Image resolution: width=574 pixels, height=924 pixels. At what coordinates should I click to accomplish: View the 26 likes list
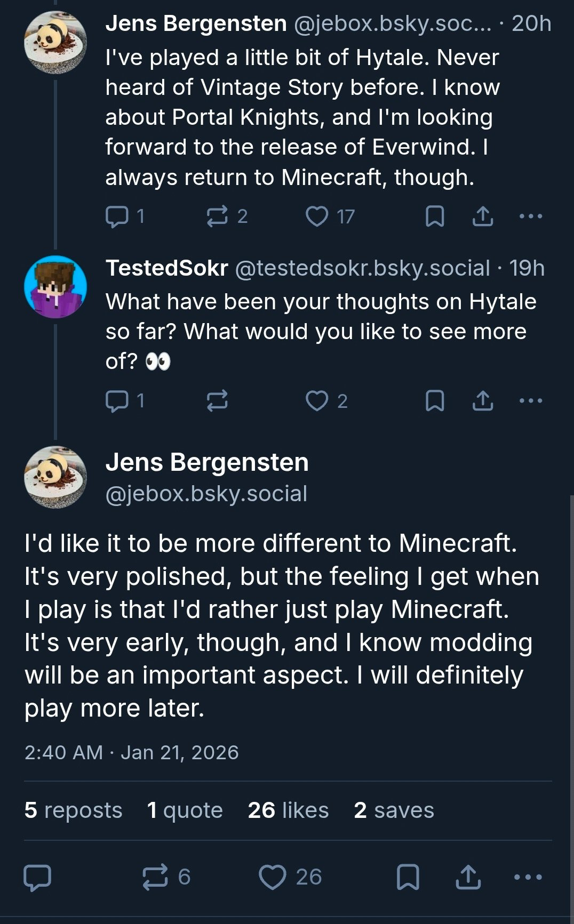(288, 810)
